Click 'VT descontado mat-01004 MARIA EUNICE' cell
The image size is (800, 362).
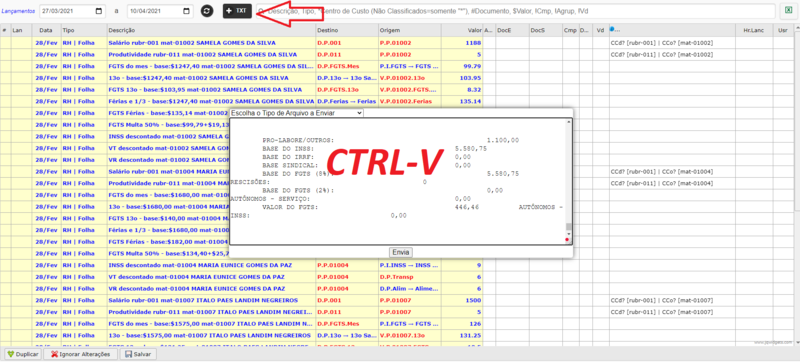coord(211,277)
